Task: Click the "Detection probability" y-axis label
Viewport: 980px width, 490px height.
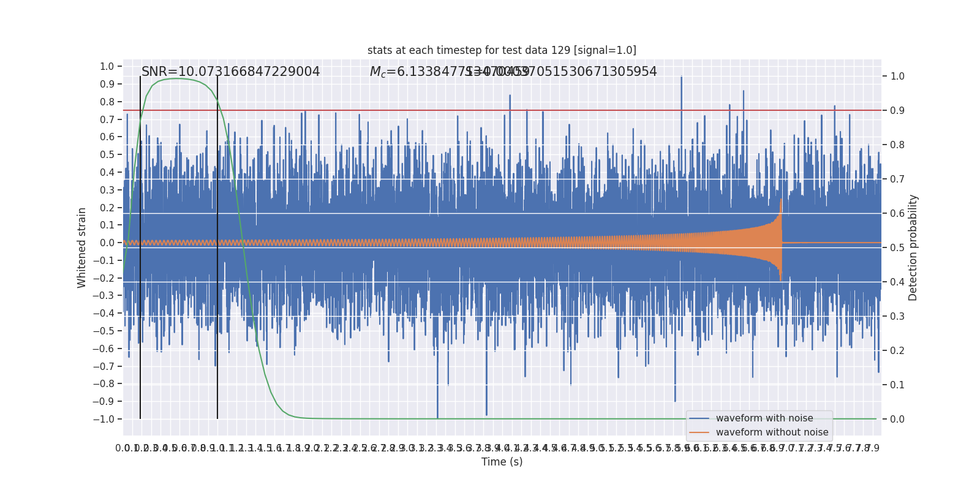Action: click(913, 247)
